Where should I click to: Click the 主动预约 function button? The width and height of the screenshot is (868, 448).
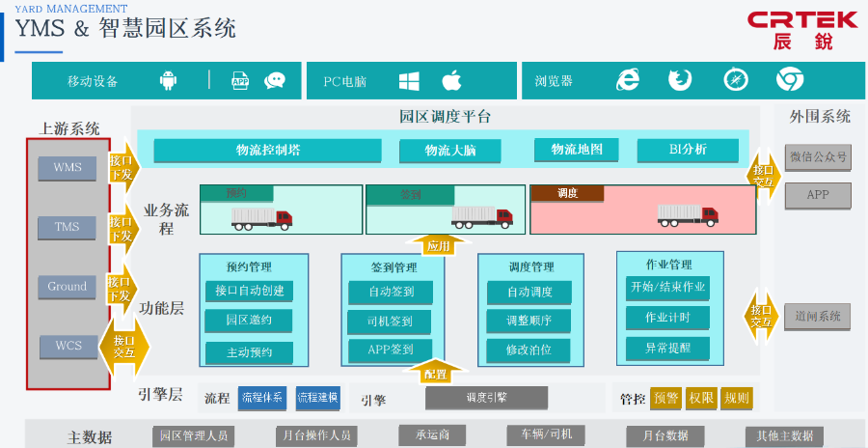click(249, 352)
